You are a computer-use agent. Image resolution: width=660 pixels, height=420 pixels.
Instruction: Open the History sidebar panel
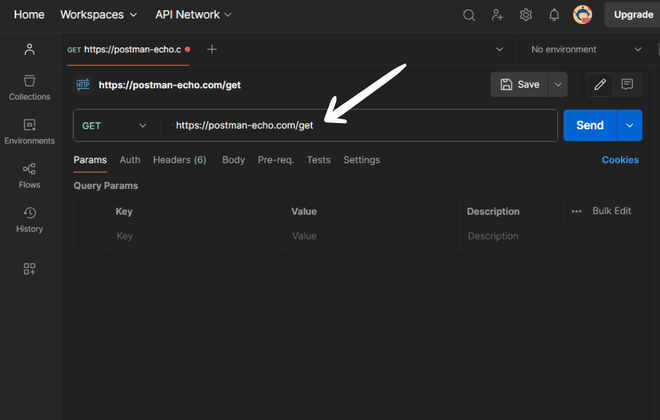tap(29, 220)
